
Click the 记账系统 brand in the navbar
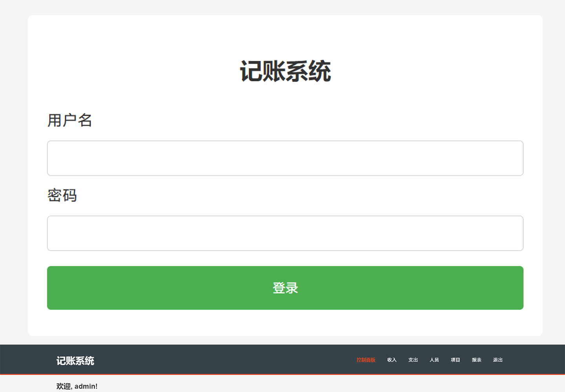click(x=75, y=361)
